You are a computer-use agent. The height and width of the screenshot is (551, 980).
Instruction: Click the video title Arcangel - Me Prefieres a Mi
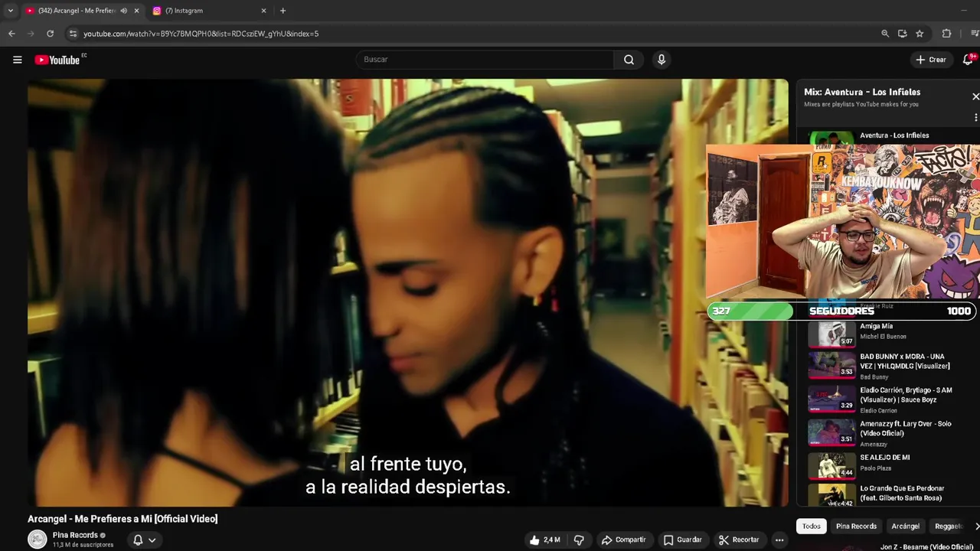pos(122,519)
